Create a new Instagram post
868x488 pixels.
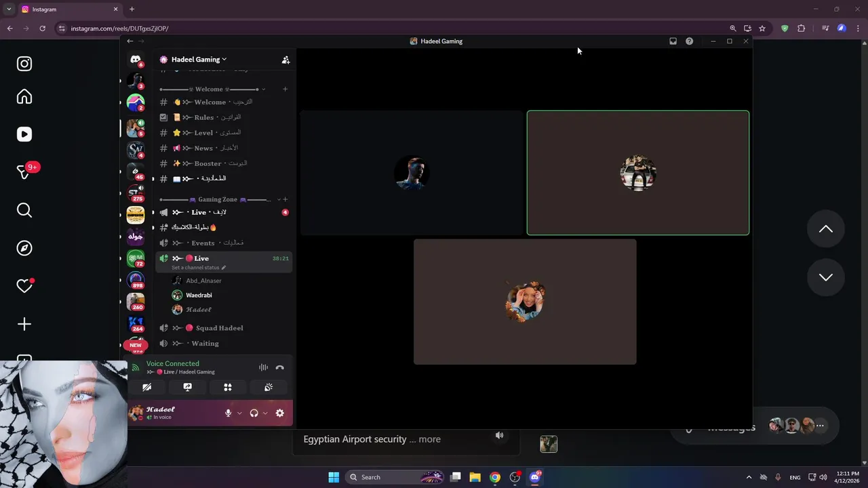(x=24, y=324)
